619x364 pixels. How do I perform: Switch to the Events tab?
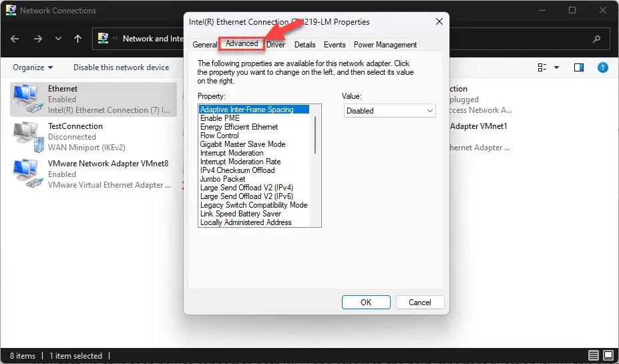pyautogui.click(x=335, y=45)
